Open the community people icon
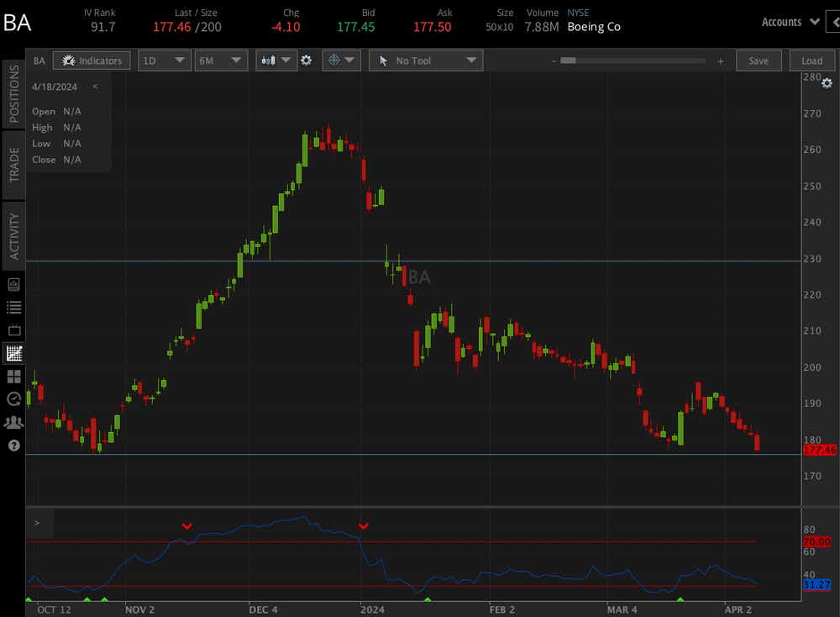Screen dimensions: 840x617 coord(14,423)
